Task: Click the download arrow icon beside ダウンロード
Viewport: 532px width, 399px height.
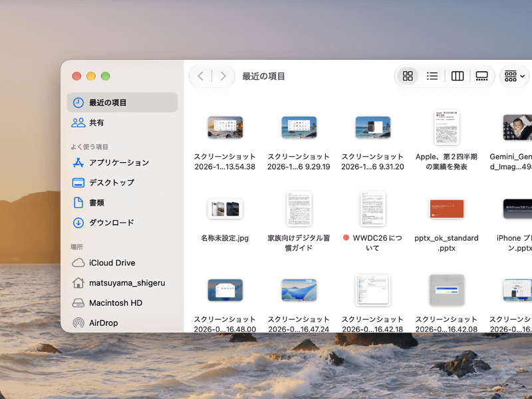Action: pyautogui.click(x=78, y=223)
